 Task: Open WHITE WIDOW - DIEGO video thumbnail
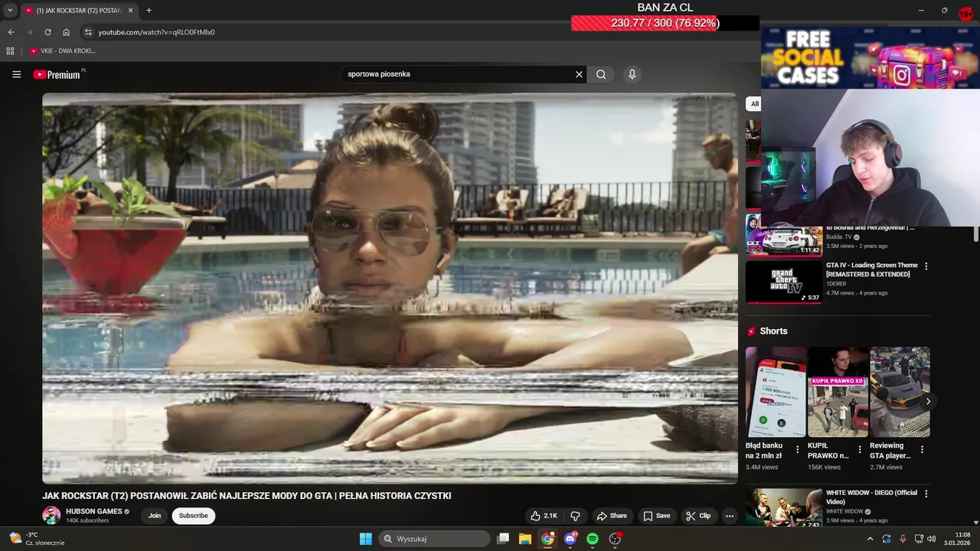[x=784, y=507]
